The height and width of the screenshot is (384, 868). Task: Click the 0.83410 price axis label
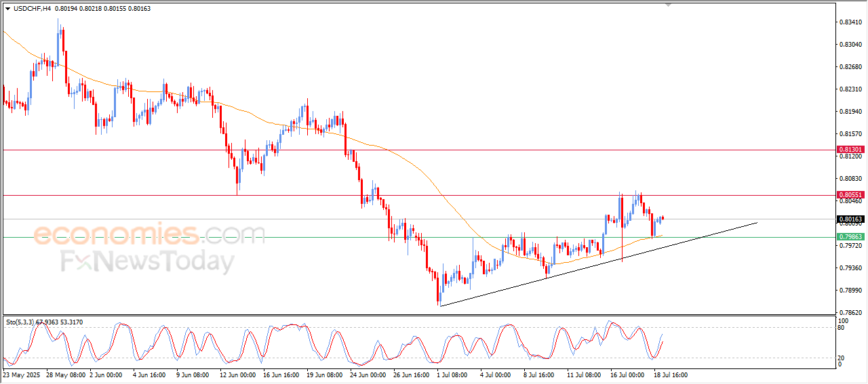pos(851,22)
